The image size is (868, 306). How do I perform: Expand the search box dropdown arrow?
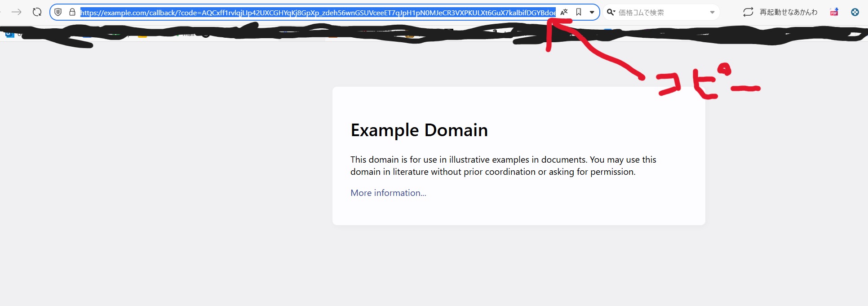(712, 12)
